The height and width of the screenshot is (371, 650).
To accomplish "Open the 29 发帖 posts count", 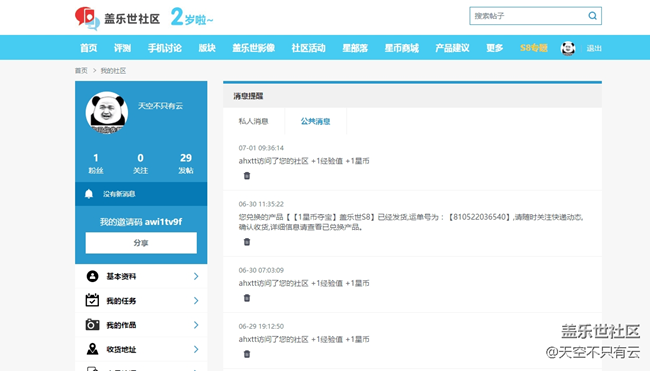I will click(x=185, y=163).
